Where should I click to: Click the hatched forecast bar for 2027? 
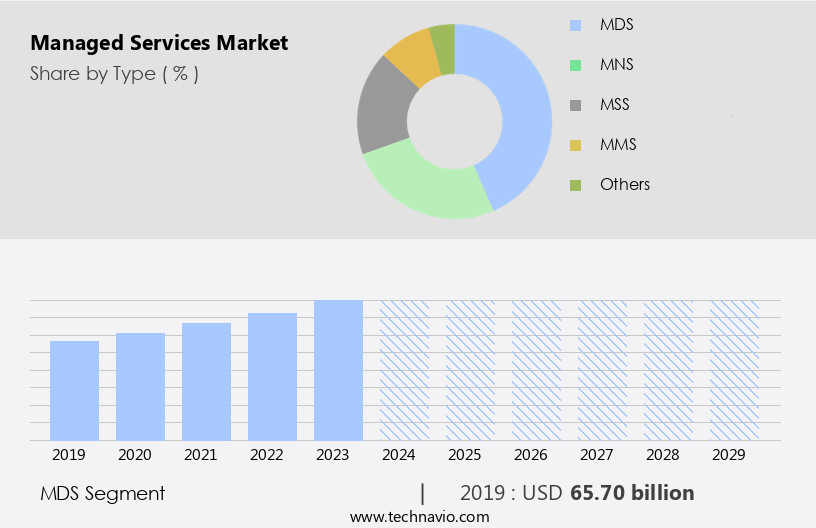(602, 370)
